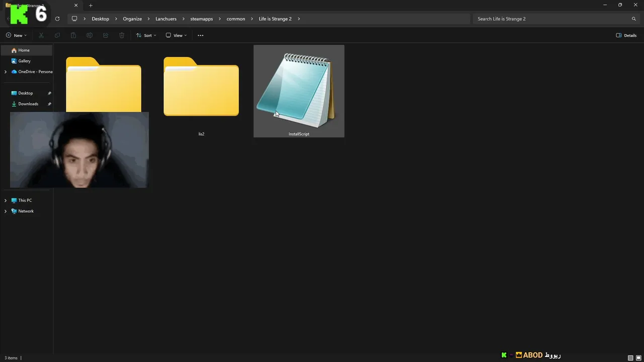Click the Rename icon in toolbar
The height and width of the screenshot is (362, 644).
point(90,35)
